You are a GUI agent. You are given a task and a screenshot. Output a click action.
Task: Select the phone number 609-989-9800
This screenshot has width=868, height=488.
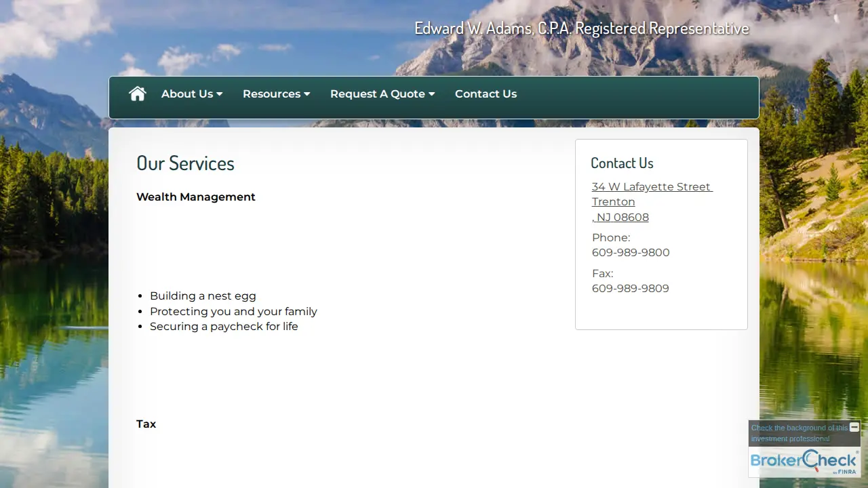[x=631, y=252]
